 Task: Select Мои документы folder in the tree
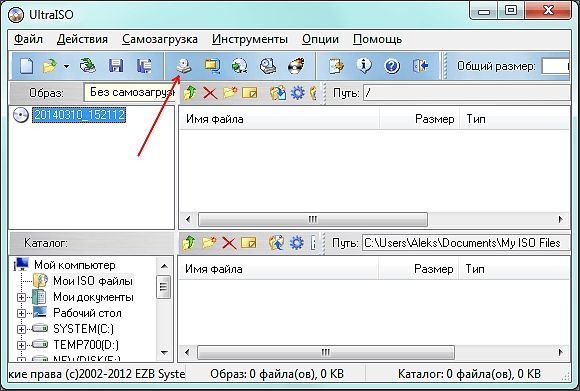[x=93, y=297]
